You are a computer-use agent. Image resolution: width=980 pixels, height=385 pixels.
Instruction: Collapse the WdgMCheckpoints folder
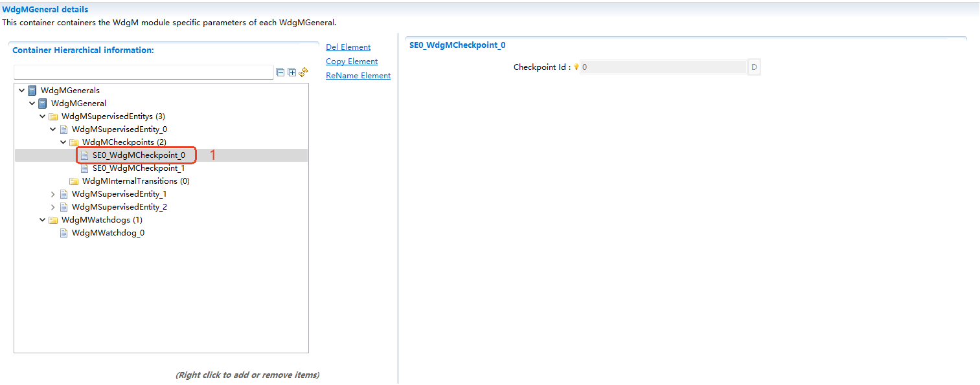[x=63, y=142]
